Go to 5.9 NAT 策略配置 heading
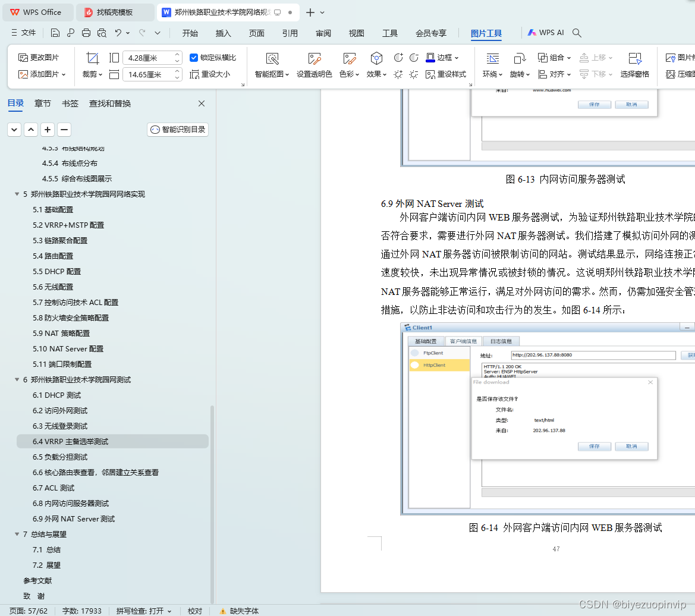 pos(61,333)
